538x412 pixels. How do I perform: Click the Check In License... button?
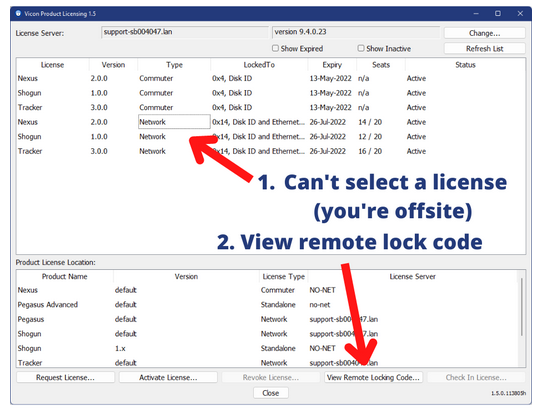[x=476, y=377]
